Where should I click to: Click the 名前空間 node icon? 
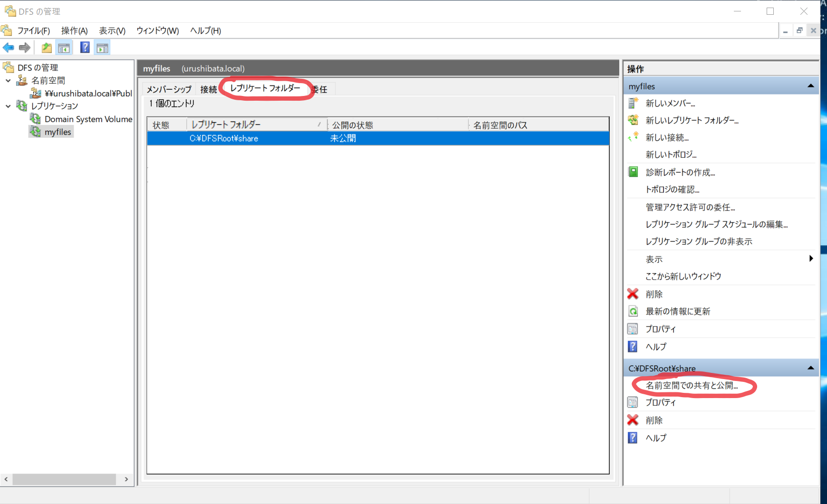tap(22, 80)
